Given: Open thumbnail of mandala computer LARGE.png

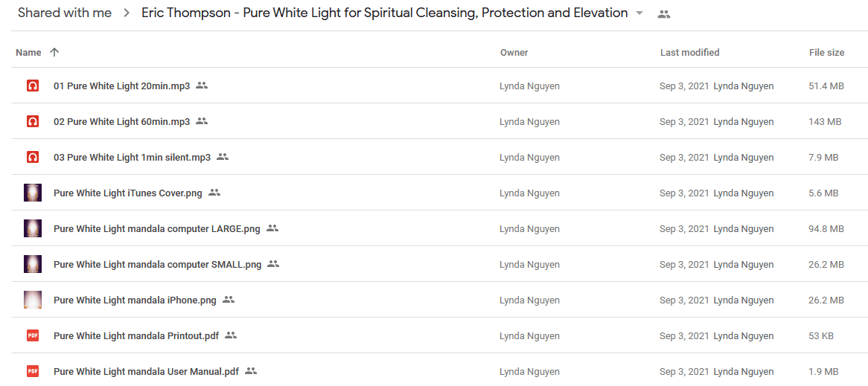Looking at the screenshot, I should 33,228.
